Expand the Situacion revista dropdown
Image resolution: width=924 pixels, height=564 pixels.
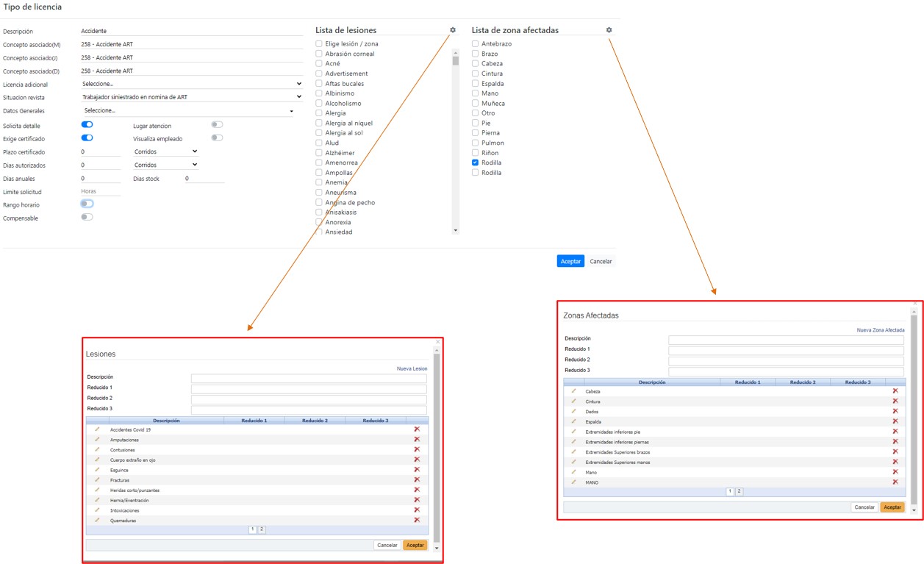(191, 97)
